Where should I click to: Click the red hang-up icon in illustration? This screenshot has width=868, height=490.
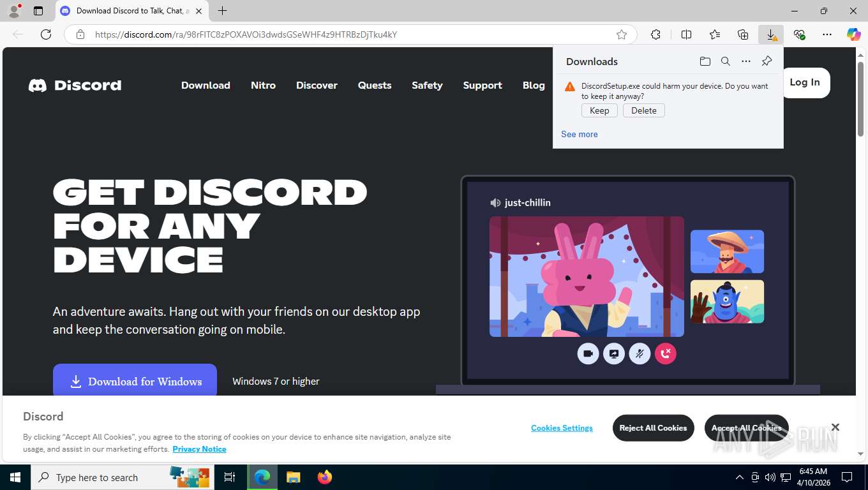[x=666, y=353]
